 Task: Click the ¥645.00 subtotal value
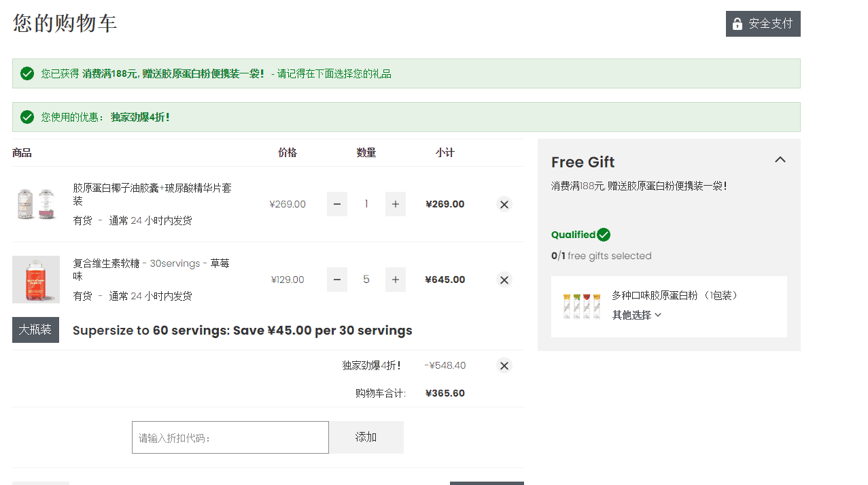click(x=445, y=280)
